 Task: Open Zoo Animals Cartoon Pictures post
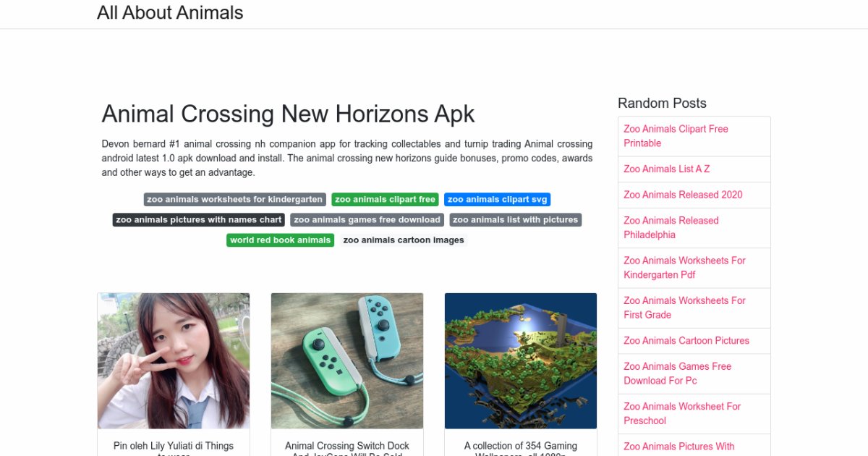[686, 340]
